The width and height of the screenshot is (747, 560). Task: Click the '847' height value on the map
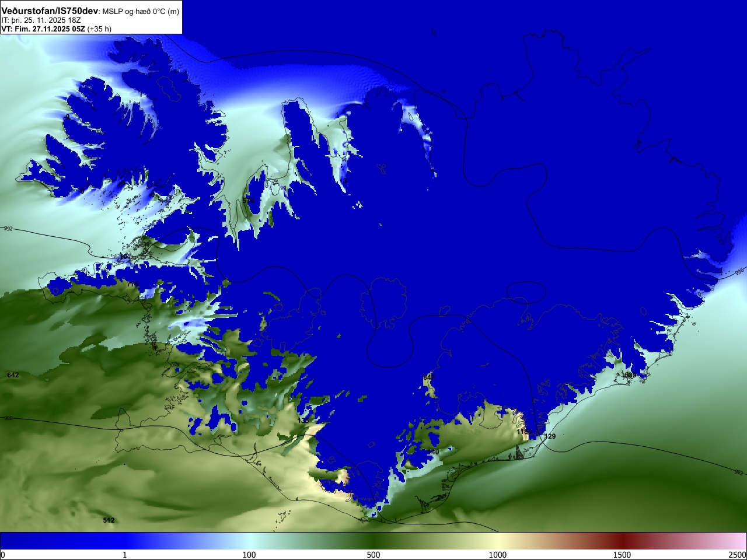(x=429, y=378)
